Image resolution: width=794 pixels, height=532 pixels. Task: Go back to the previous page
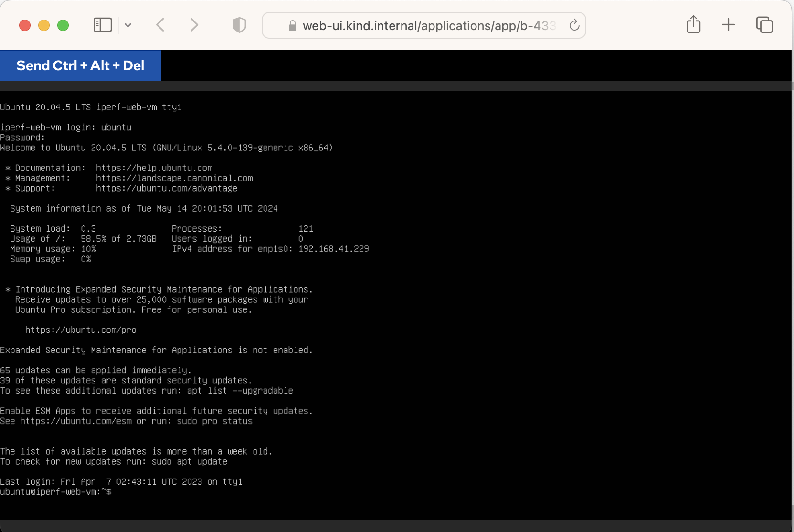tap(160, 25)
